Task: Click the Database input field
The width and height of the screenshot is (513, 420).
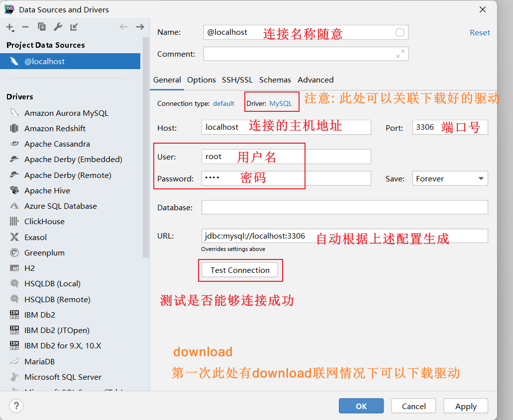Action: tap(344, 207)
